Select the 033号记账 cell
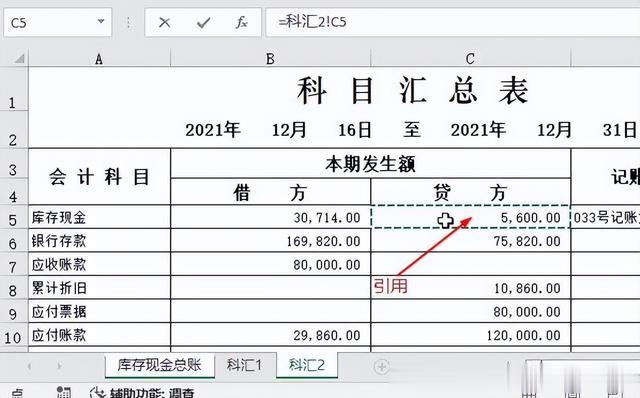Screen dimensions: 640x398 (x=605, y=217)
